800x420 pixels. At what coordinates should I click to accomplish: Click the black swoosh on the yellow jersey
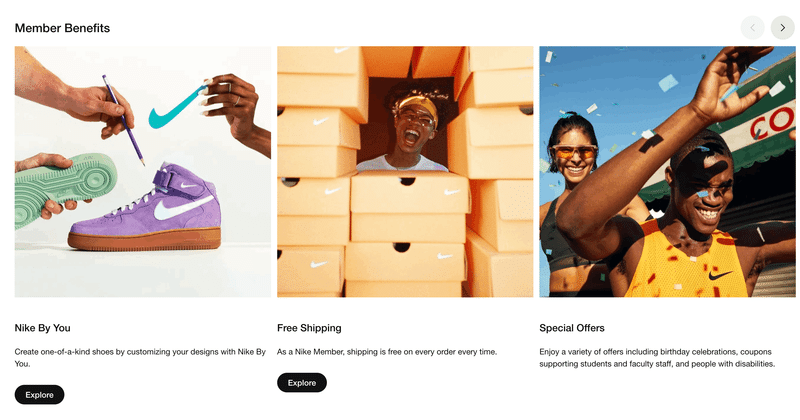coord(720,276)
